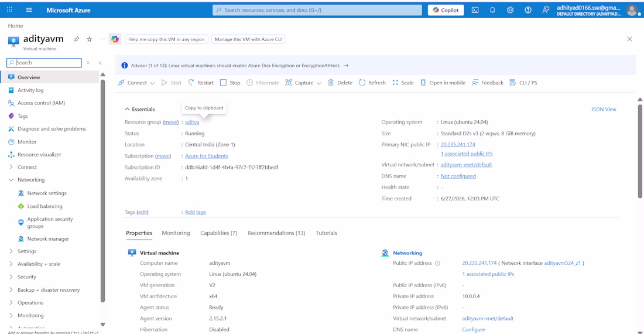This screenshot has width=644, height=334.
Task: Pin adityavm to dashboard
Action: coord(76,39)
